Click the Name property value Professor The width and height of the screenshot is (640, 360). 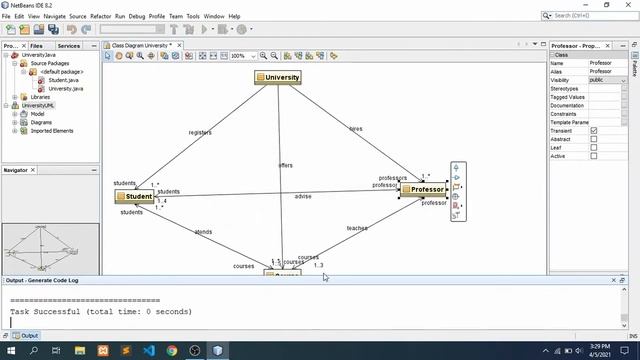[608, 63]
